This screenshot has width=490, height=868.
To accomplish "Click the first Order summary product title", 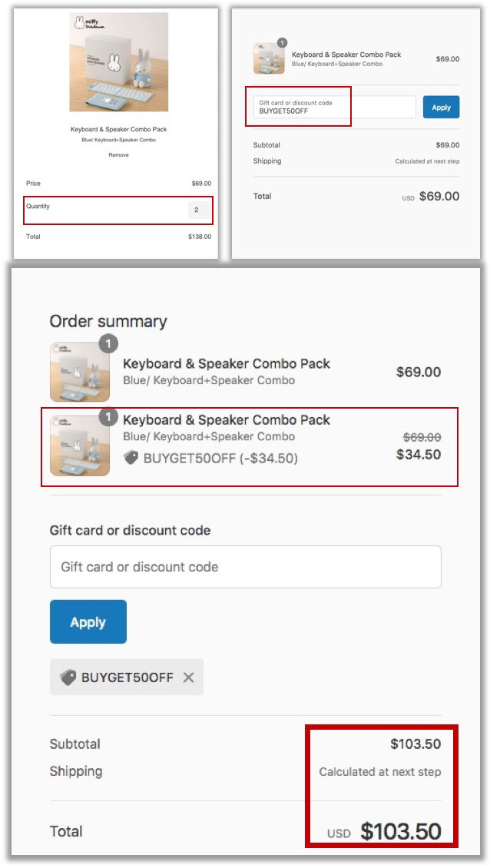I will click(x=227, y=364).
